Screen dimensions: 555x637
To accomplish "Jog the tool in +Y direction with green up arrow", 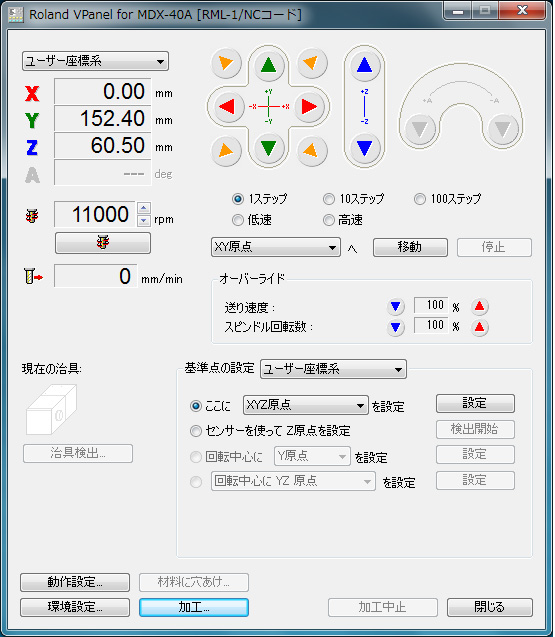I will pos(268,65).
